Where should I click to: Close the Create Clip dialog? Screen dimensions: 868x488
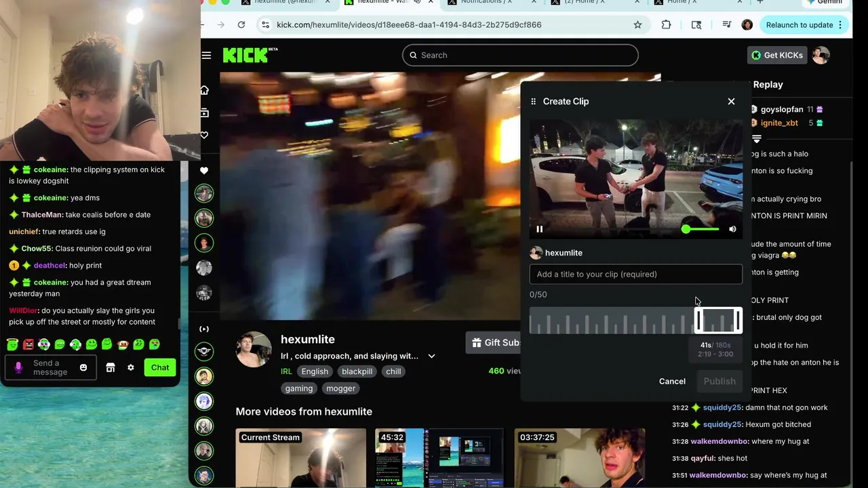click(x=731, y=101)
